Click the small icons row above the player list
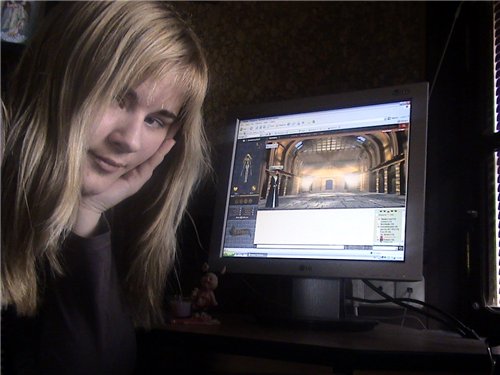Viewport: 500px width, 375px height. 388,211
